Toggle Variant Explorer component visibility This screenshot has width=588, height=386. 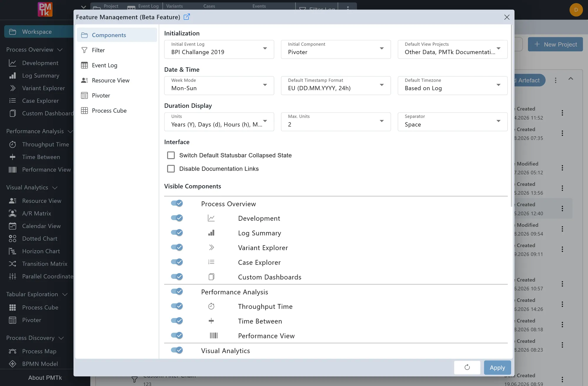coord(177,247)
